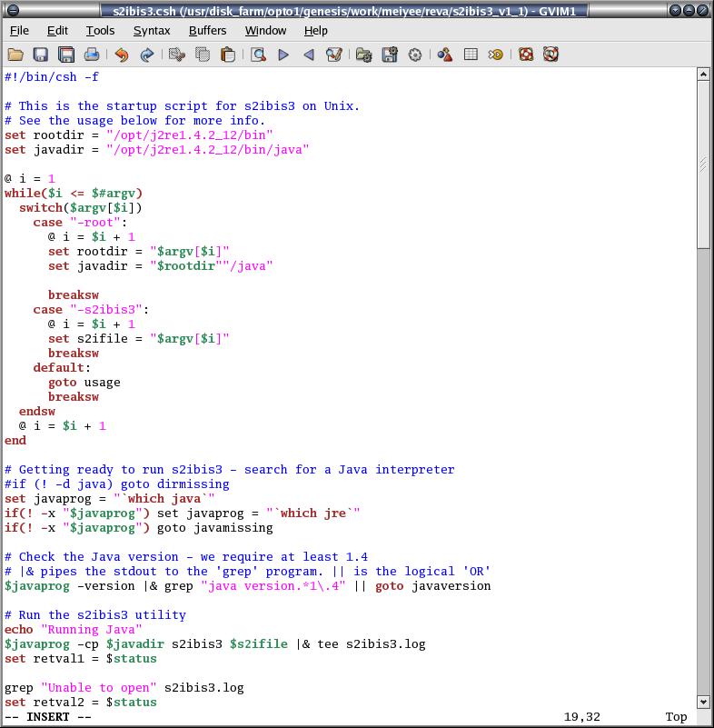714x728 pixels.
Task: Click the '-- INSERT --' mode indicator
Action: pyautogui.click(x=48, y=717)
